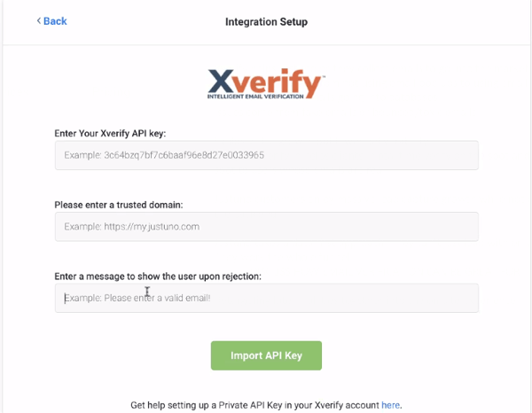Click the back chevron arrow icon

tap(39, 20)
